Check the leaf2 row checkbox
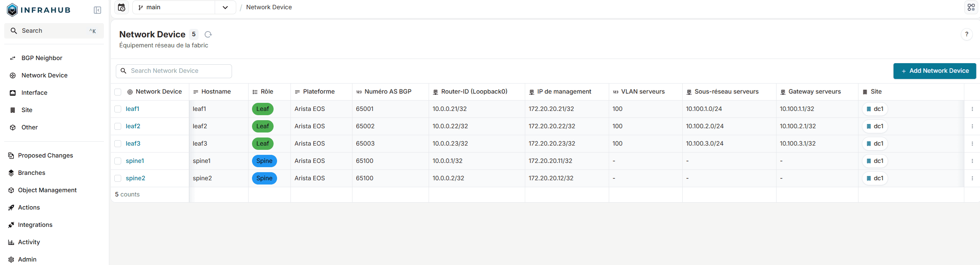 (x=118, y=126)
